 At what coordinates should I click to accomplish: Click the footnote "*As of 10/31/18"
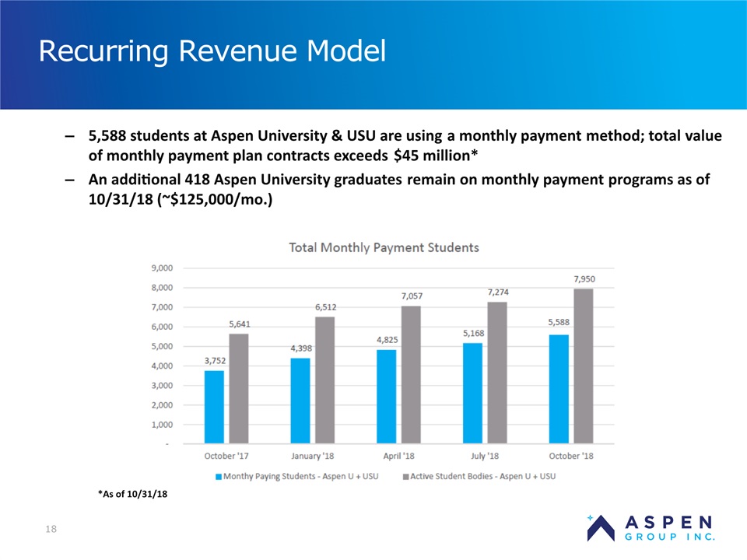tap(133, 495)
